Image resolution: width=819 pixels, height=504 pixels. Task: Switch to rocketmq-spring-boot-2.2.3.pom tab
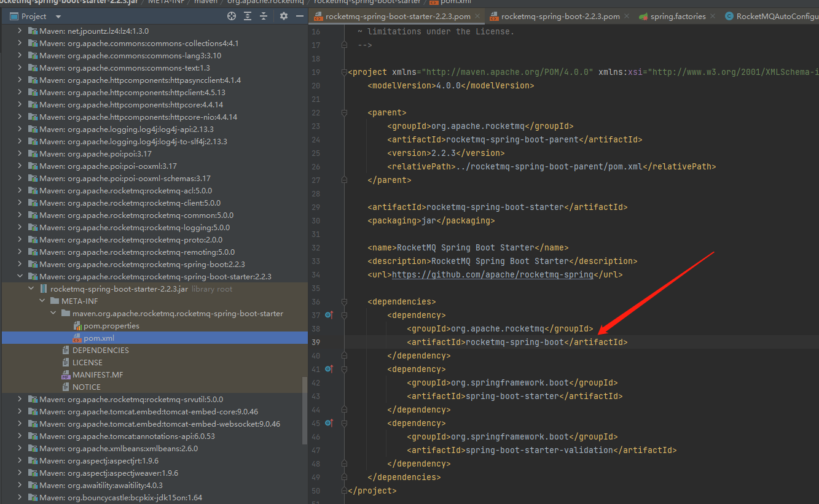(560, 17)
